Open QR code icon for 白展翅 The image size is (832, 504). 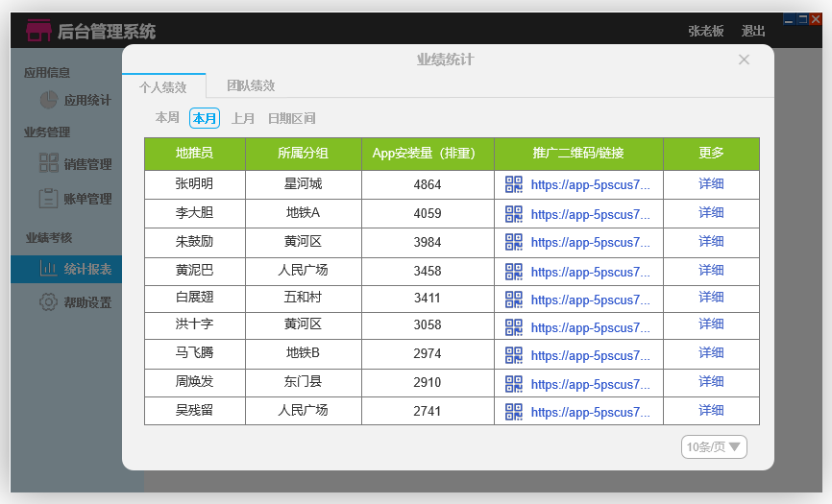pyautogui.click(x=514, y=300)
